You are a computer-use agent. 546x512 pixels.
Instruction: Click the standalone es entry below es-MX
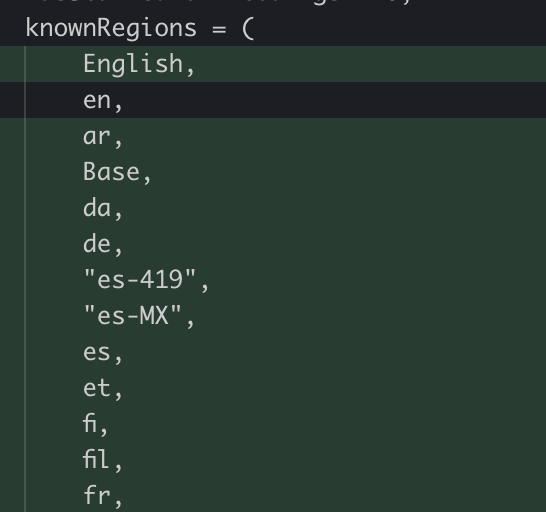[96, 352]
